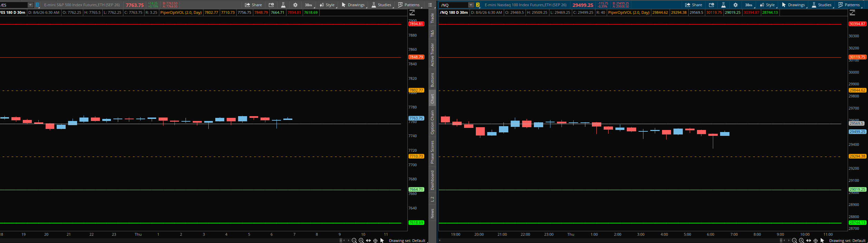Select the Chart sidebar tab
This screenshot has height=243, width=868.
432,99
